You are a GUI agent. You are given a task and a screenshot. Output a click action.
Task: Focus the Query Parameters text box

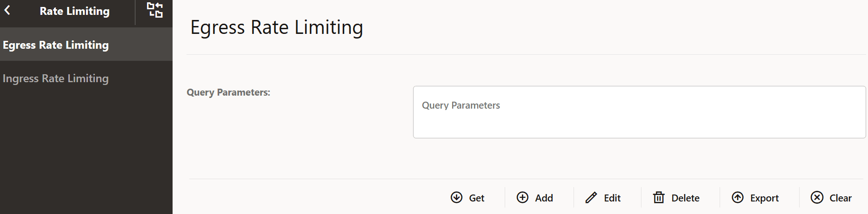[x=639, y=112]
